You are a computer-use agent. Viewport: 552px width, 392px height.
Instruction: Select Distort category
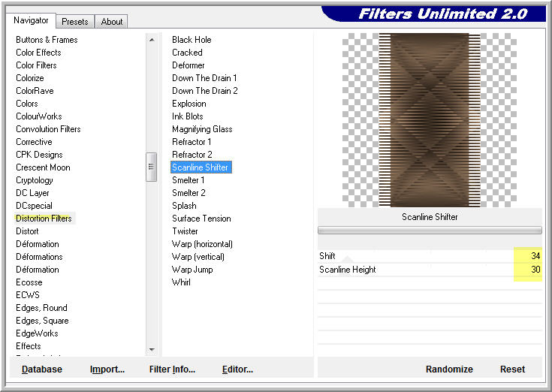pyautogui.click(x=27, y=231)
